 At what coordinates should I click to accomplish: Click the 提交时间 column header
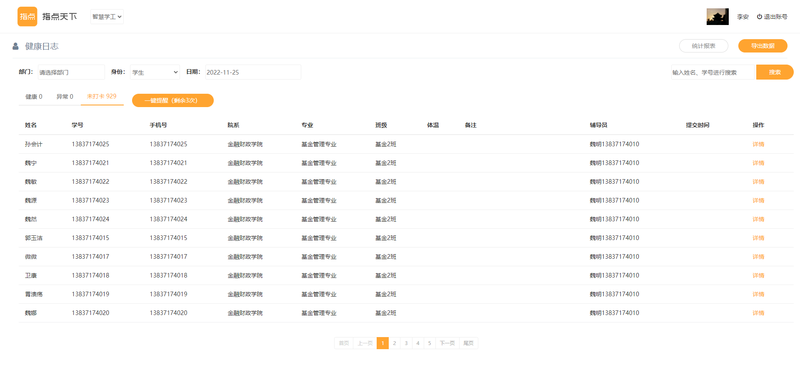pos(697,125)
